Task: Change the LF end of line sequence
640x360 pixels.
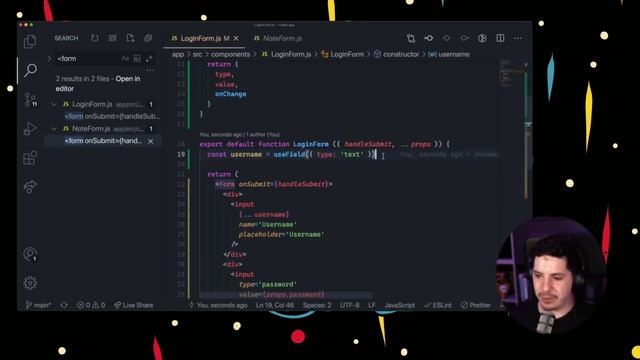Action: [372, 305]
